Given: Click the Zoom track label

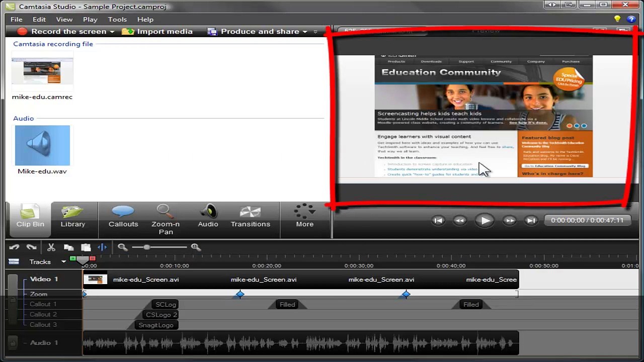Looking at the screenshot, I should point(39,294).
